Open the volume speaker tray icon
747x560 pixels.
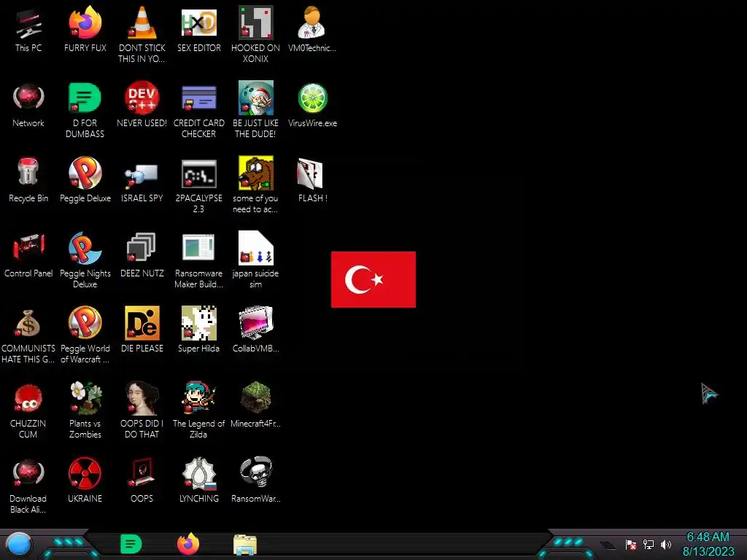point(666,544)
